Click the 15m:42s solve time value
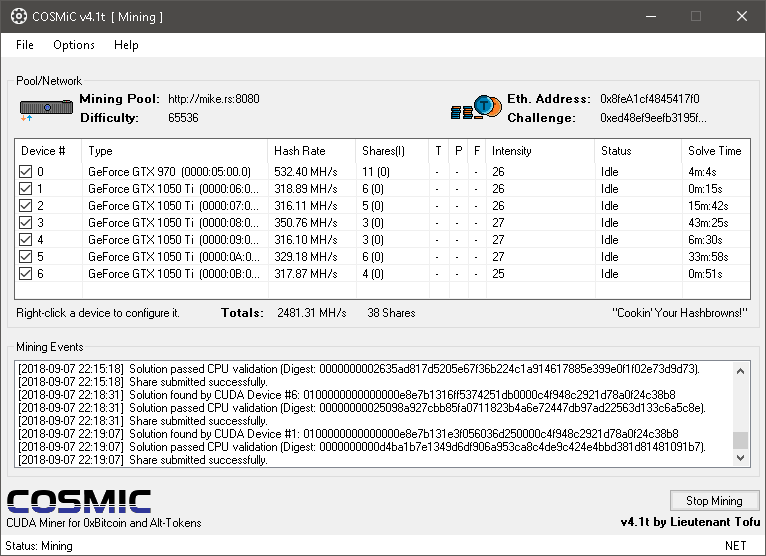This screenshot has width=766, height=556. (x=708, y=206)
